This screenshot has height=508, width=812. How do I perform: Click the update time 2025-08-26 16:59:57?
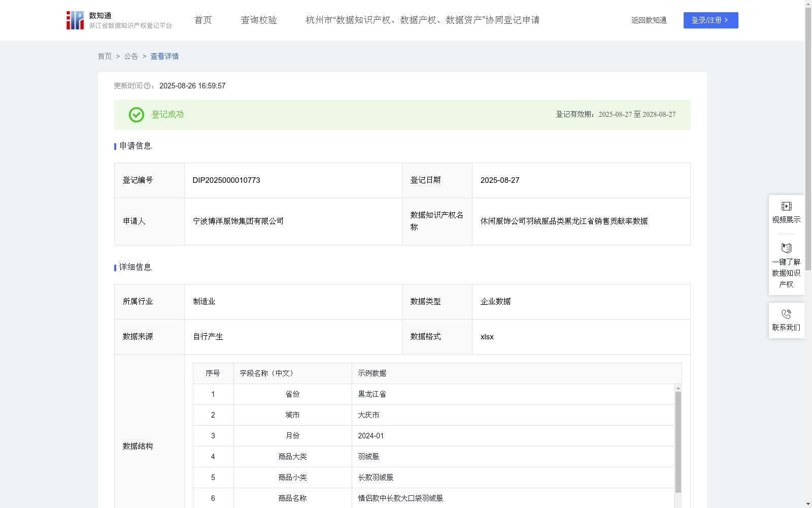click(192, 86)
